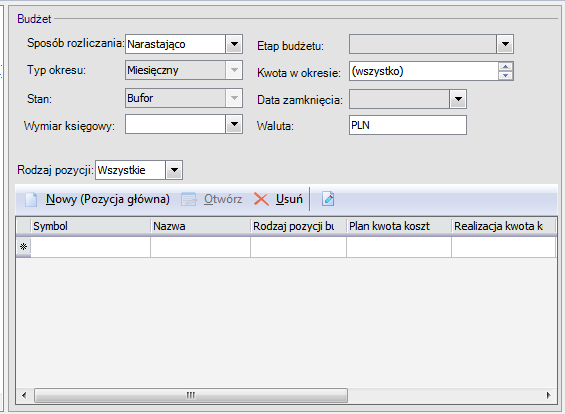Viewport: 565px width, 414px height.
Task: Click the Otwórz button label
Action: [x=223, y=199]
